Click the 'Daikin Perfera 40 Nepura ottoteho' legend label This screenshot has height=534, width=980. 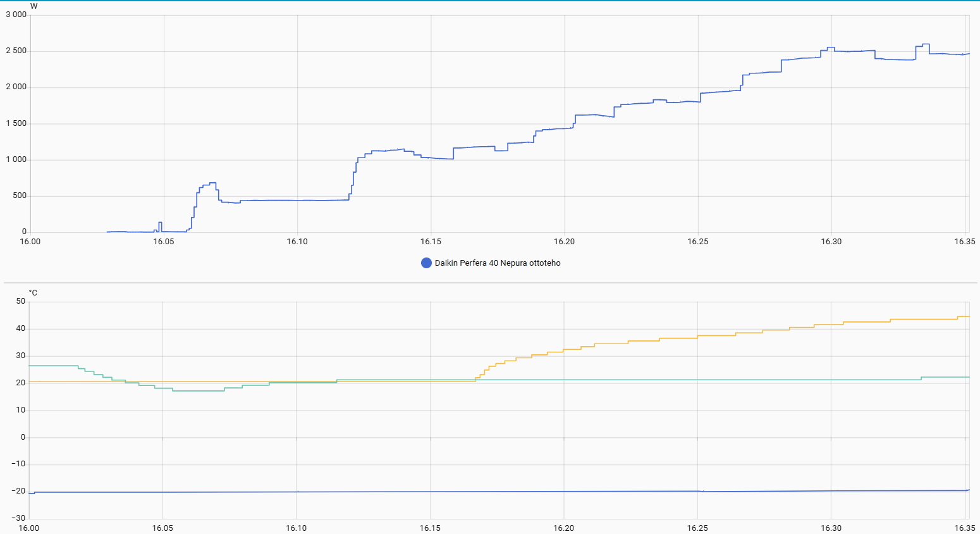tap(498, 263)
